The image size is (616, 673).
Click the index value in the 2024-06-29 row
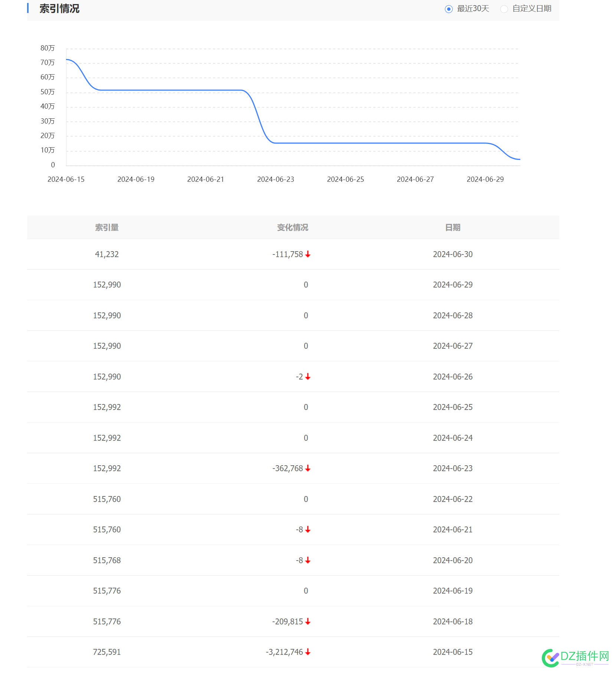pos(107,285)
